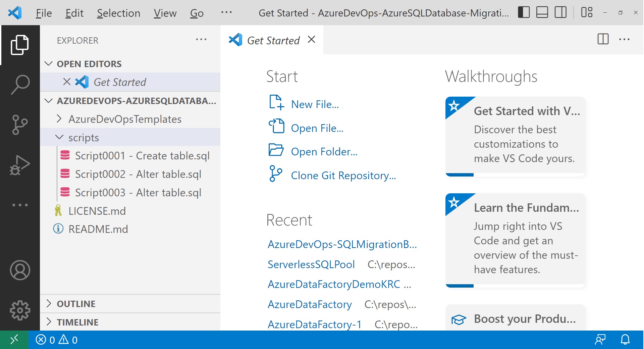Click the Clone Git Repository branch icon
The width and height of the screenshot is (644, 349).
[276, 173]
